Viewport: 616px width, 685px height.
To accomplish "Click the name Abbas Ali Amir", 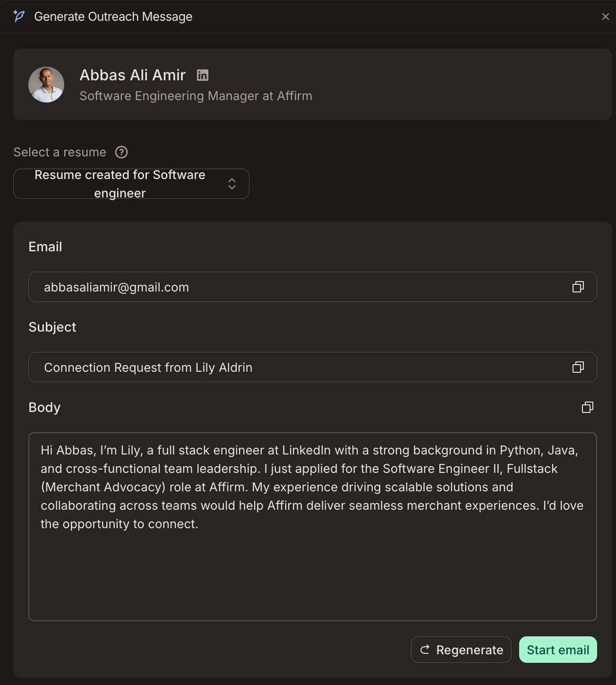I will point(132,75).
